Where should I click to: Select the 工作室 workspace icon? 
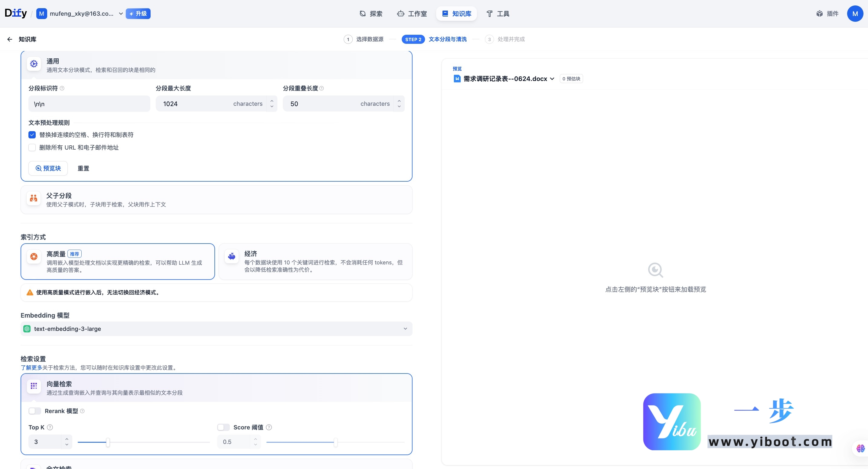tap(400, 14)
